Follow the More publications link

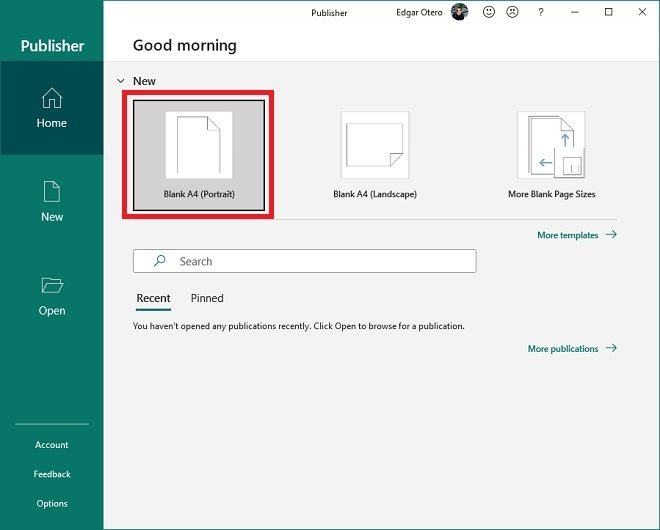572,349
